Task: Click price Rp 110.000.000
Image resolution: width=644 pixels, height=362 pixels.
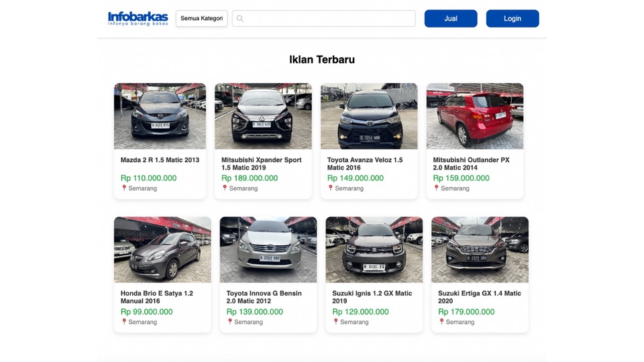Action: [x=148, y=178]
